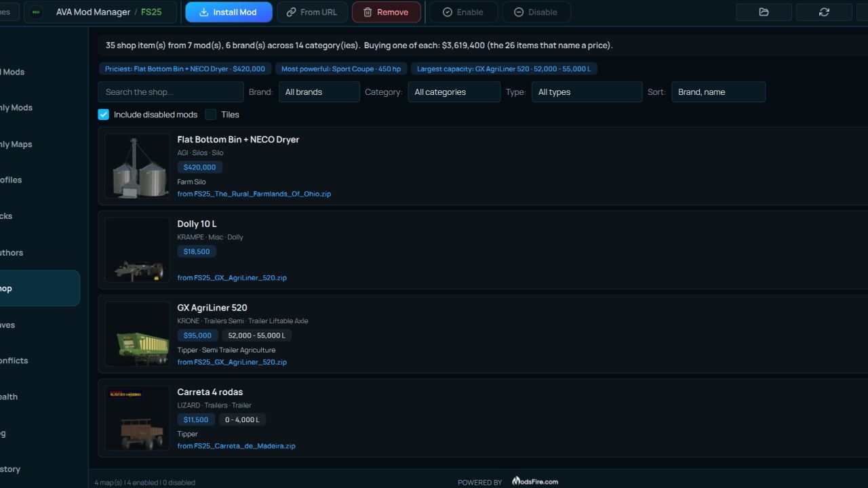Open FS25_GX_AgriLiner_520.zip link under GX AgriLiner 520
868x488 pixels.
[x=232, y=362]
